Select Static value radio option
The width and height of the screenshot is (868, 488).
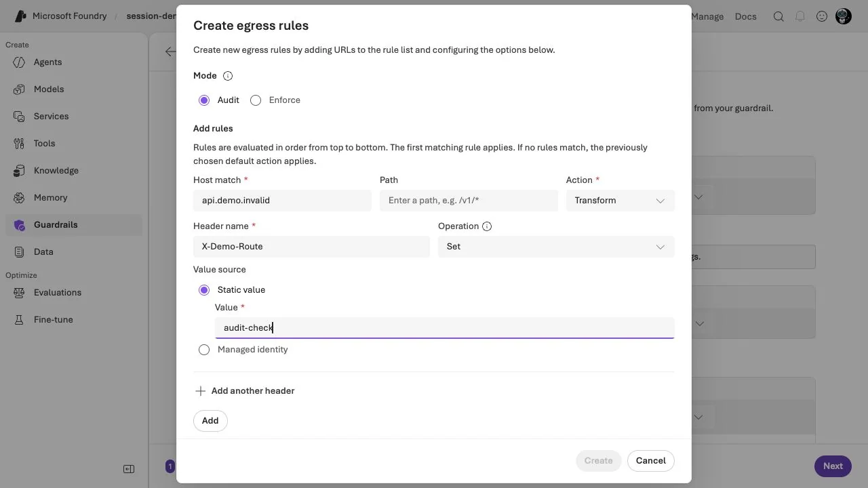[204, 290]
